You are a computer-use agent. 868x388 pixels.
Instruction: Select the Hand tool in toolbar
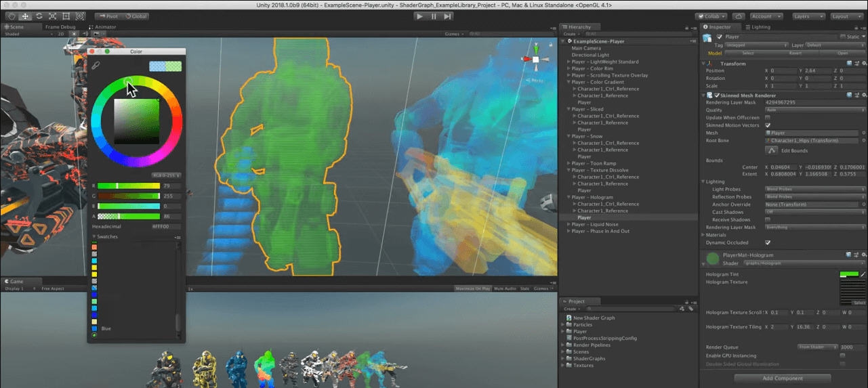(11, 16)
